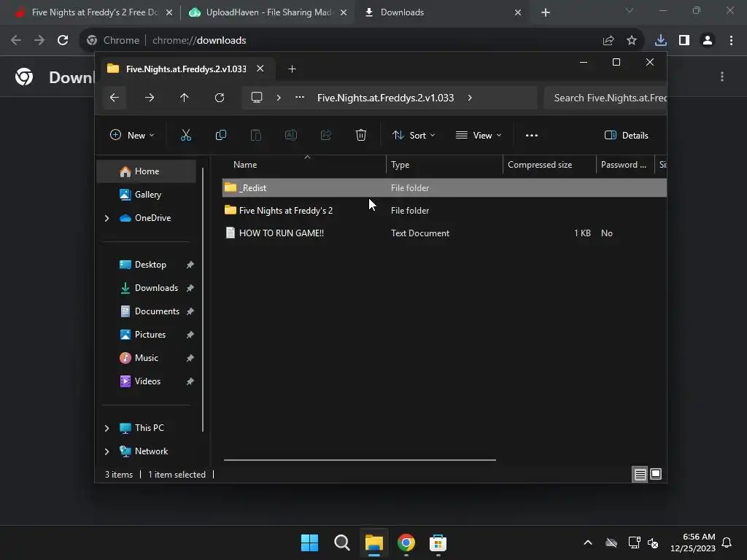Expand the Network tree node
747x560 pixels.
107,451
